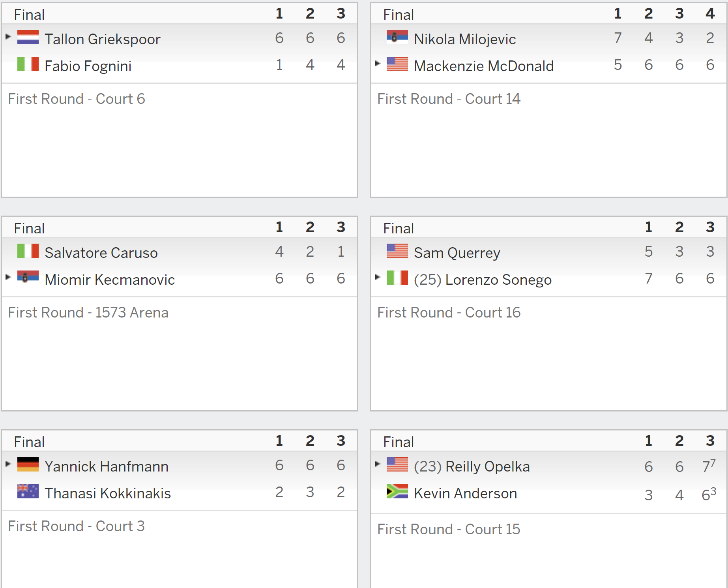Click the winner arrow next to Tallon Griekspoor
This screenshot has width=728, height=588.
8,37
